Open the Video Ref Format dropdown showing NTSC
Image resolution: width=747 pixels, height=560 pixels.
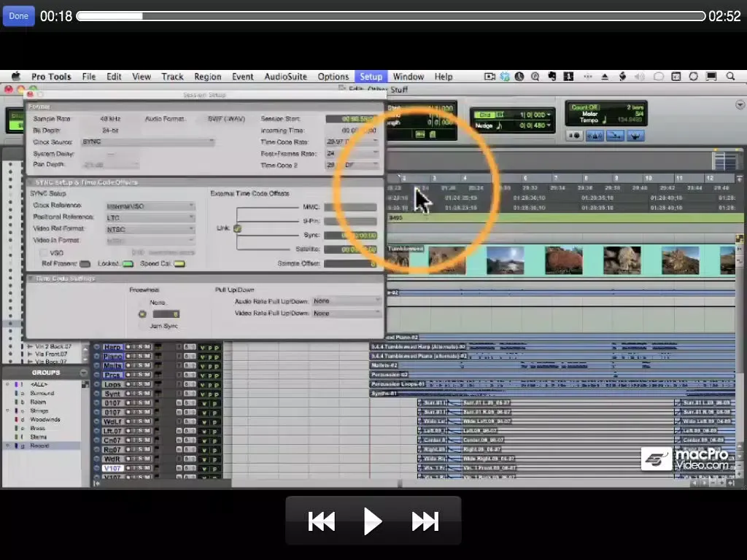(x=150, y=229)
